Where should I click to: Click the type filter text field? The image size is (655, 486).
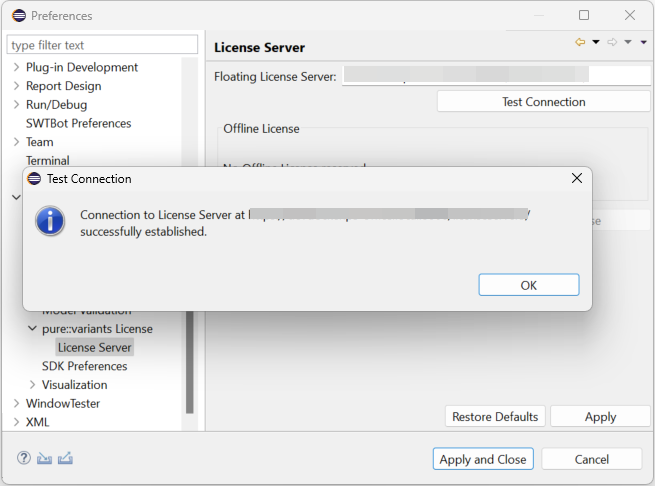tap(103, 45)
